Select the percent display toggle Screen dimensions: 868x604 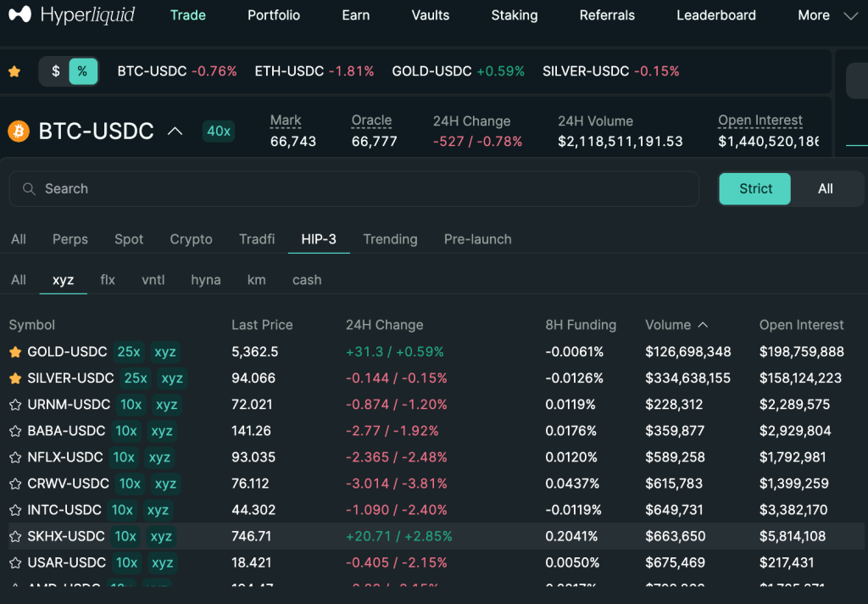point(82,71)
